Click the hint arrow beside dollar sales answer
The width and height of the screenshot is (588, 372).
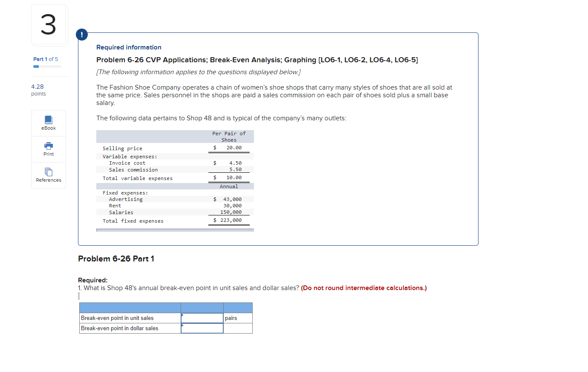point(182,325)
